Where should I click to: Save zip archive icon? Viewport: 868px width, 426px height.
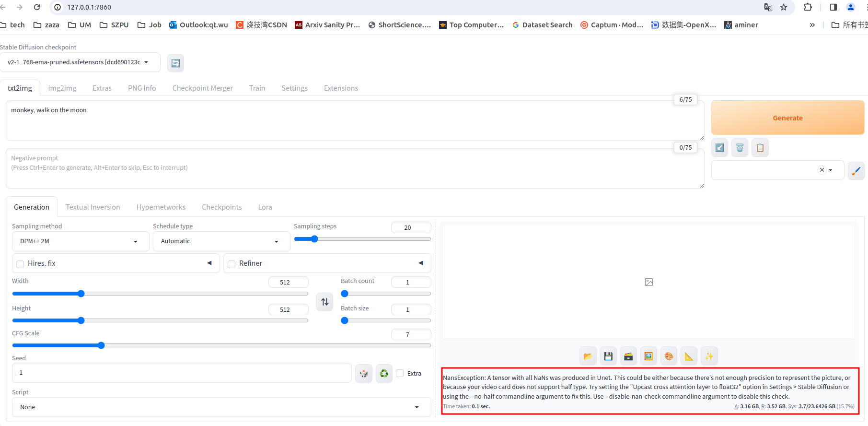pos(628,356)
